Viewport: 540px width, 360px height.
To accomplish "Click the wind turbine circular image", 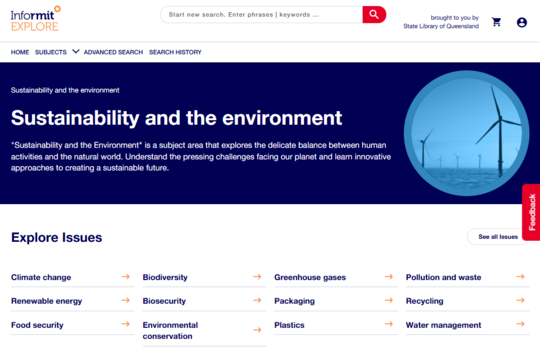I will (466, 133).
